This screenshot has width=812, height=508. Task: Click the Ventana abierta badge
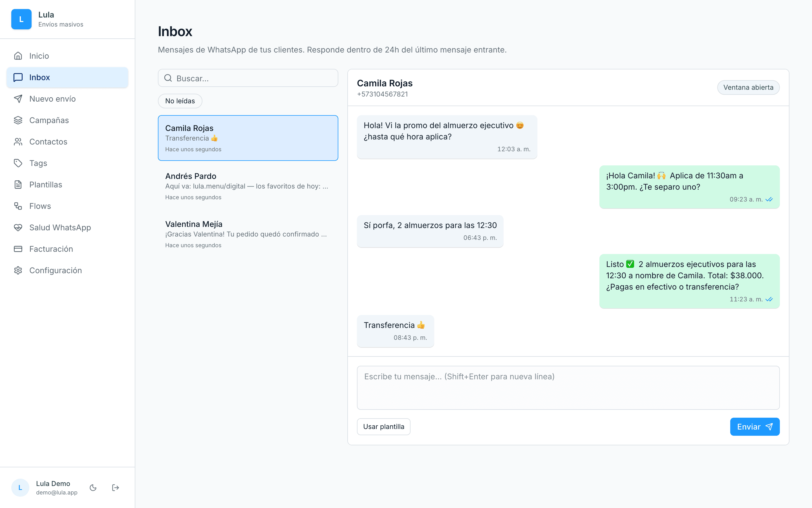(748, 87)
